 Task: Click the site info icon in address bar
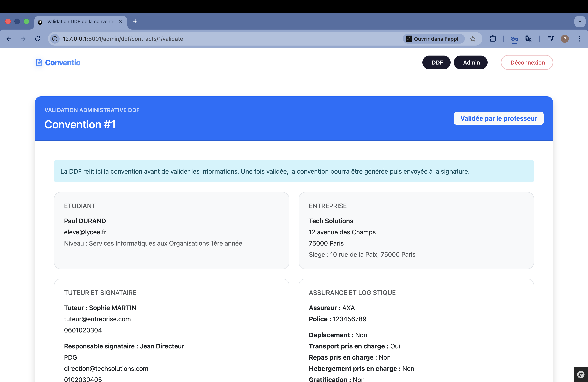55,39
